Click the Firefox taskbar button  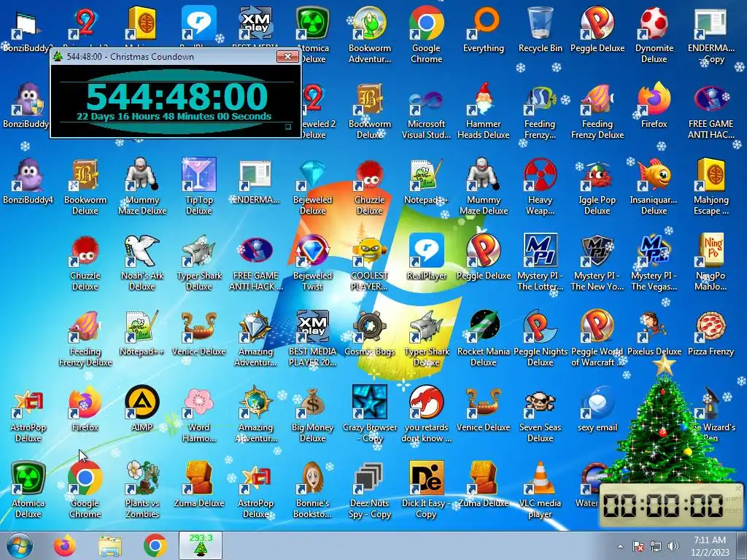click(65, 545)
